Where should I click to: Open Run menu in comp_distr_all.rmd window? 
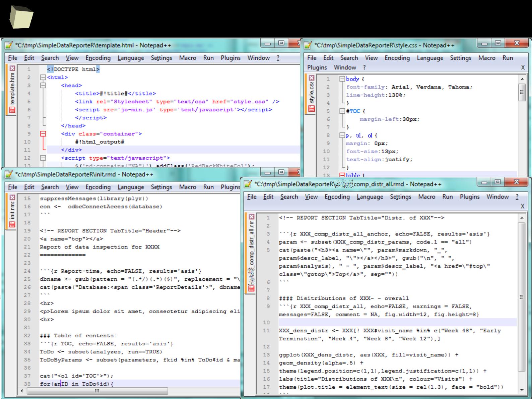[447, 197]
